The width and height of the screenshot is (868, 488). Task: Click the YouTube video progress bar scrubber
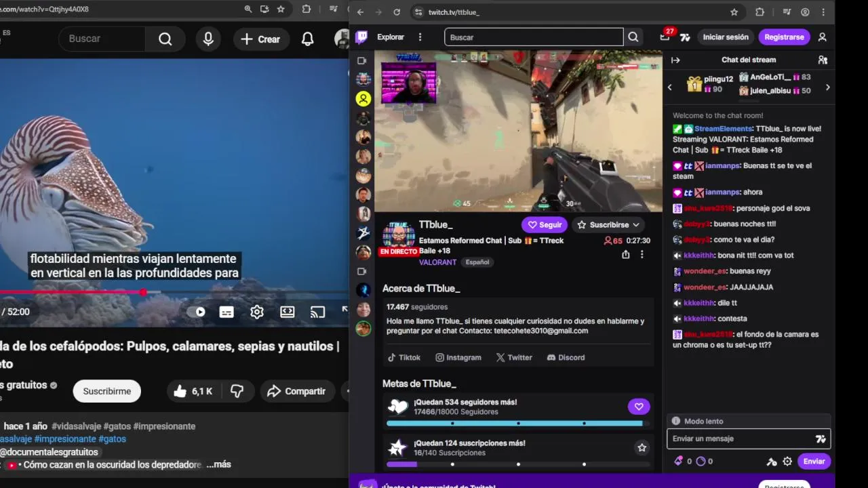pos(144,292)
